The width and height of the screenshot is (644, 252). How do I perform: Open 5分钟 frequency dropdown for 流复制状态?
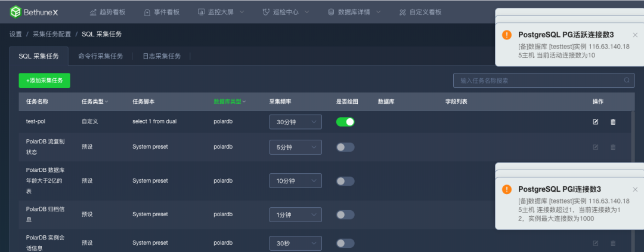tap(295, 147)
